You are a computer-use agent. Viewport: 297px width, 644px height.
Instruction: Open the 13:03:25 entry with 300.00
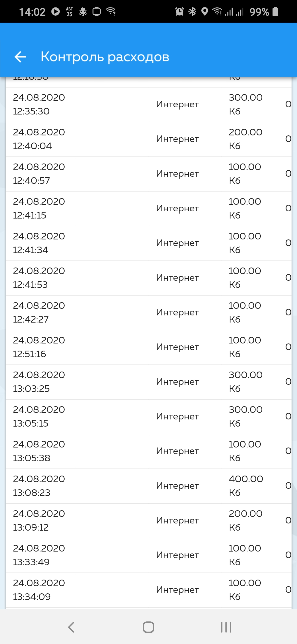click(x=149, y=382)
